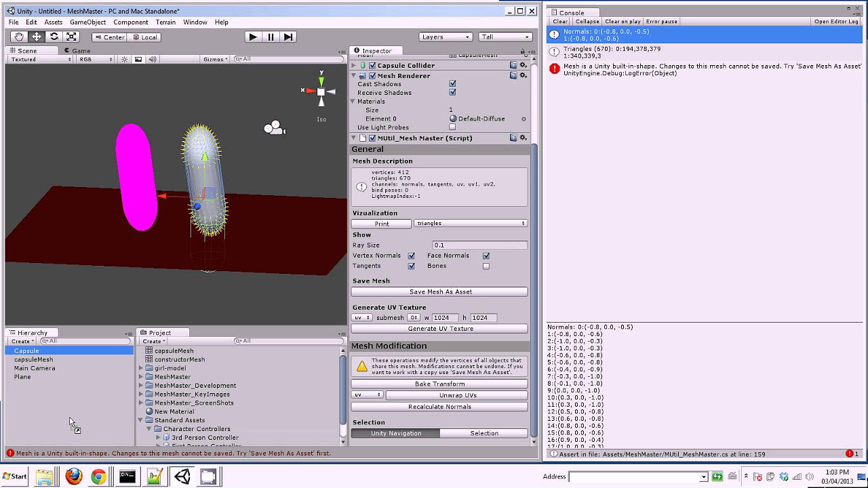Open the triangles visualization dropdown
Screen dimensions: 868x488
tap(471, 224)
